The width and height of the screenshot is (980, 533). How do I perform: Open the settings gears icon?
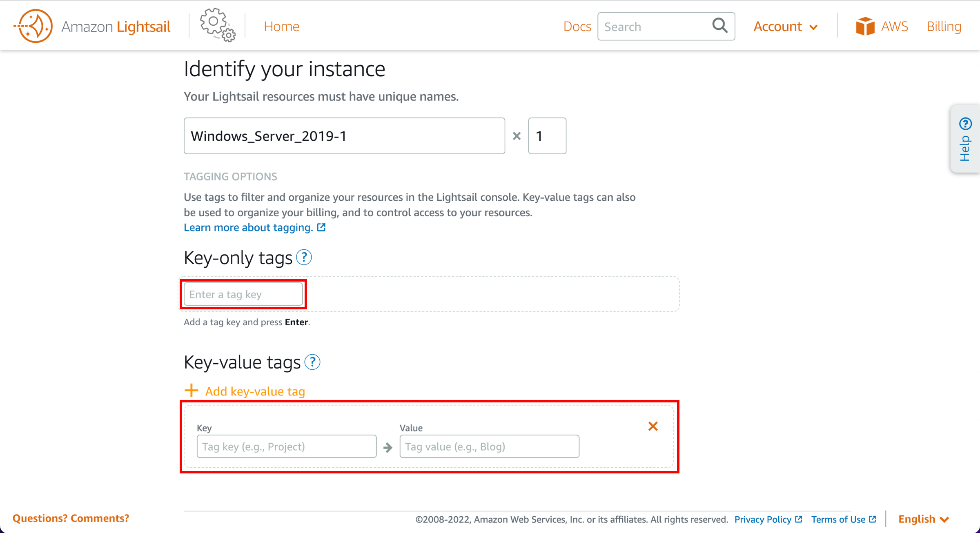coord(218,25)
